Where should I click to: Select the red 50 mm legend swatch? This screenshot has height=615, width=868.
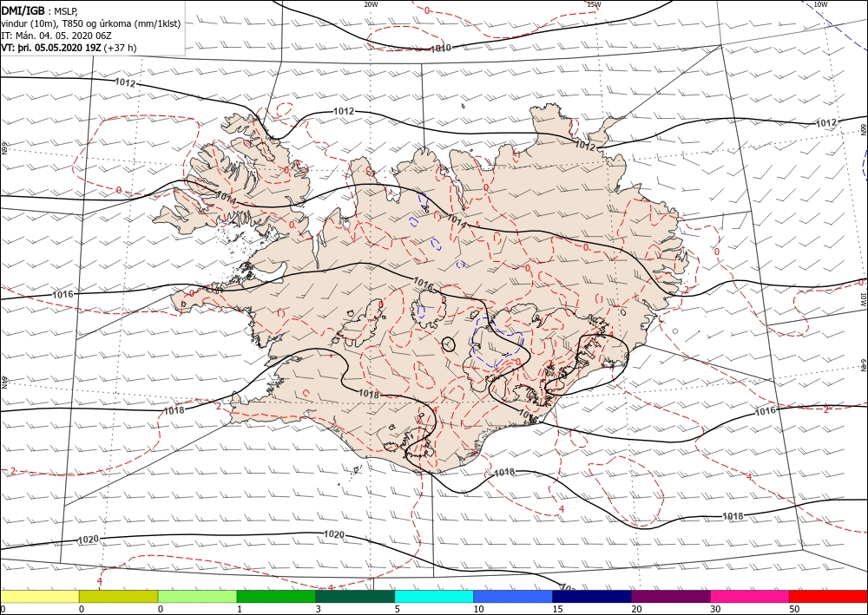(828, 596)
